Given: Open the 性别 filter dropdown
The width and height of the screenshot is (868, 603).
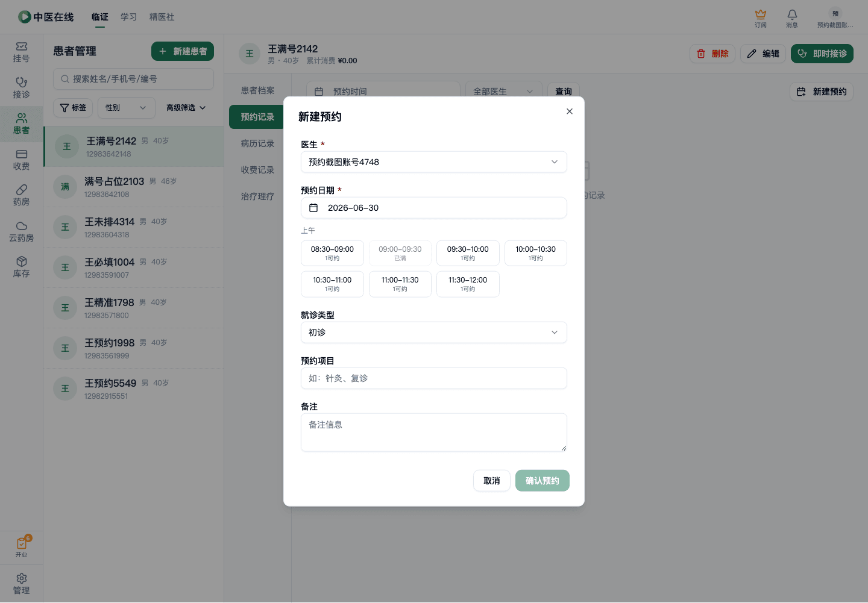Looking at the screenshot, I should 127,108.
